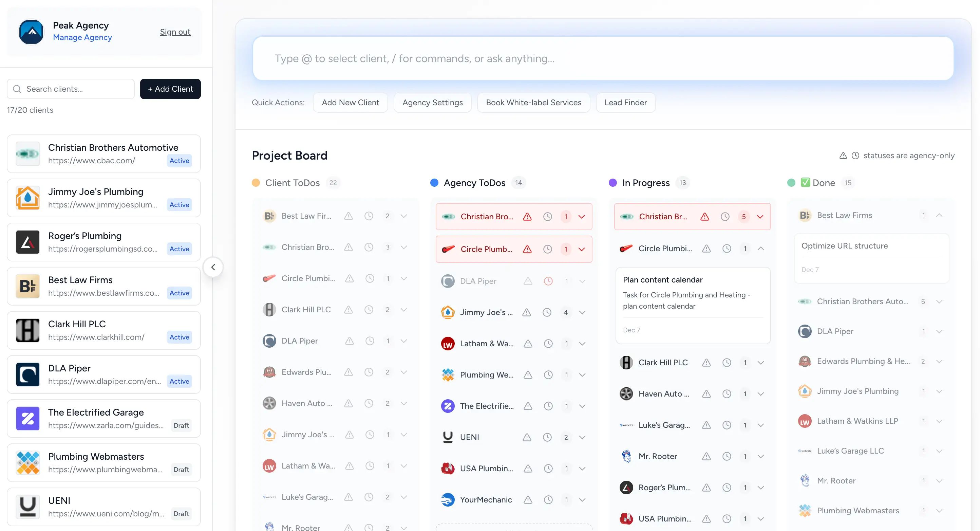Expand the DLA Piper Done group
The height and width of the screenshot is (531, 980).
point(939,332)
